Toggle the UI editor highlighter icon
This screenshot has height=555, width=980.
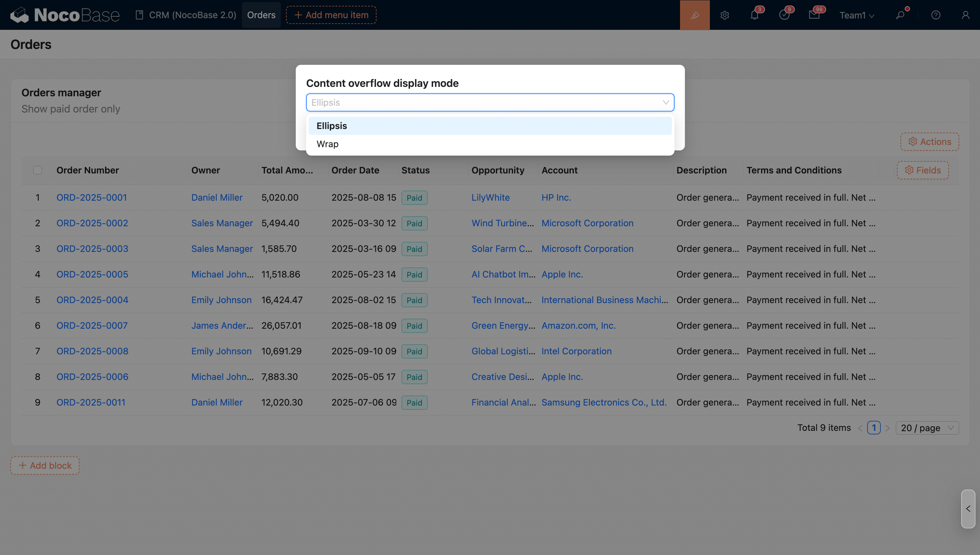[x=694, y=15]
